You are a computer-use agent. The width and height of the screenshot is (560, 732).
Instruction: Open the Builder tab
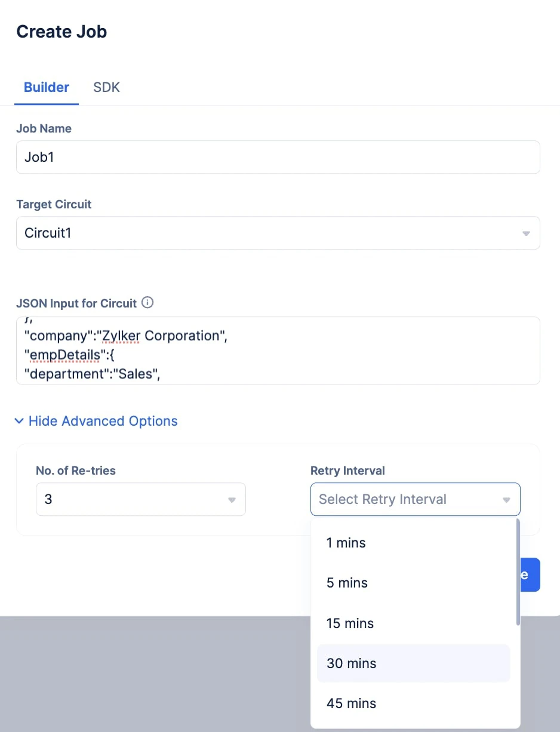(x=47, y=87)
